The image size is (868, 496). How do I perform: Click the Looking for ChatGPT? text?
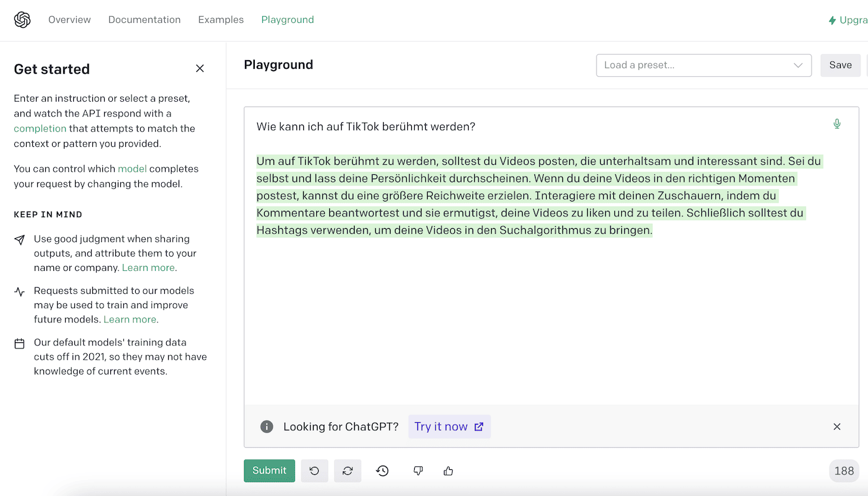coord(341,427)
